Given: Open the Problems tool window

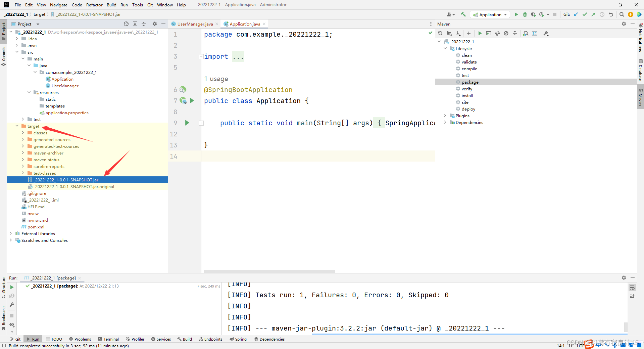Looking at the screenshot, I should point(80,339).
